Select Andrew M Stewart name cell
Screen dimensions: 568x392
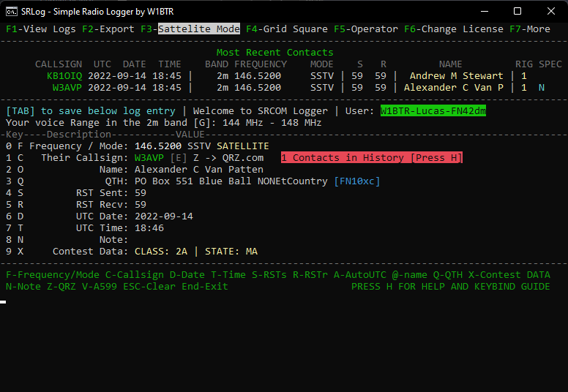tap(457, 76)
